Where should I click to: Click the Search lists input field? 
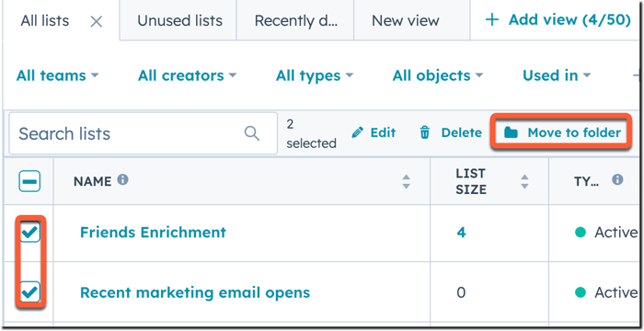[x=143, y=133]
